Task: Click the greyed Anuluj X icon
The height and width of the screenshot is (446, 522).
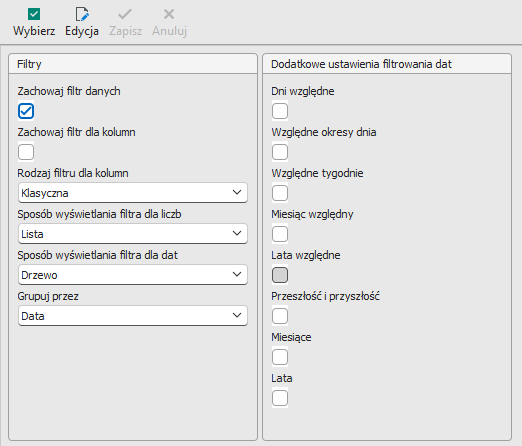Action: pyautogui.click(x=169, y=14)
